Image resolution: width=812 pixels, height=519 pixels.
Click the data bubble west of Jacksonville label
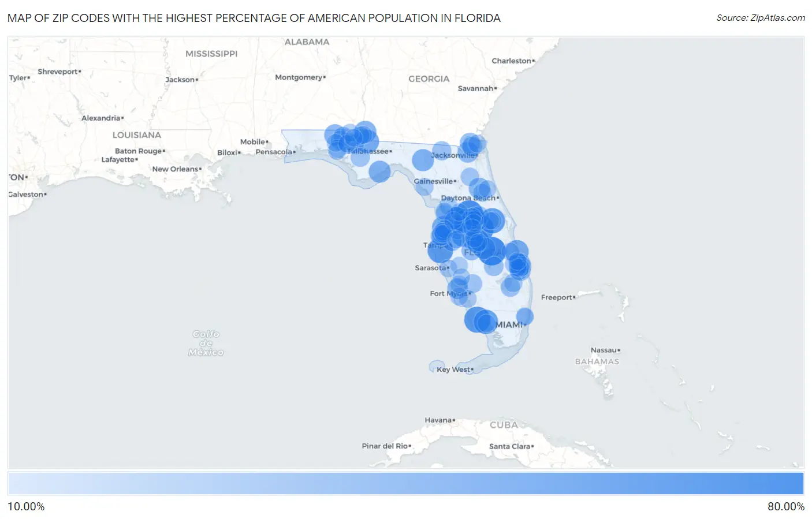click(423, 160)
